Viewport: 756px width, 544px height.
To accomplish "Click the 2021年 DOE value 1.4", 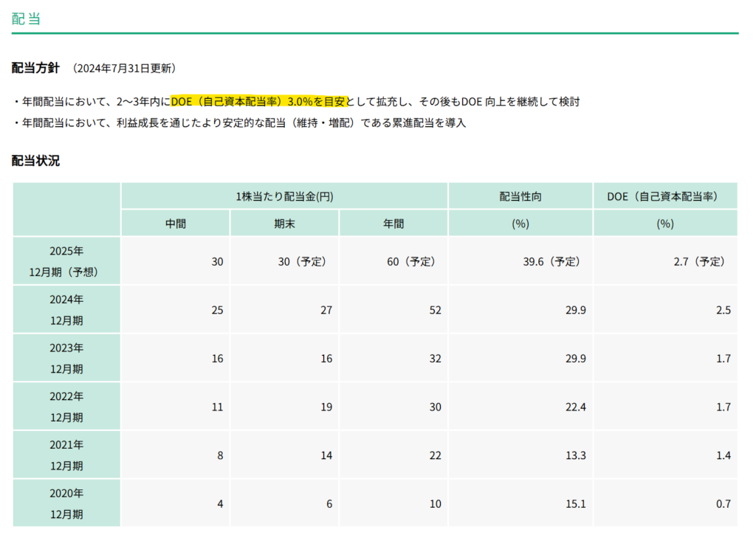I will (x=723, y=455).
